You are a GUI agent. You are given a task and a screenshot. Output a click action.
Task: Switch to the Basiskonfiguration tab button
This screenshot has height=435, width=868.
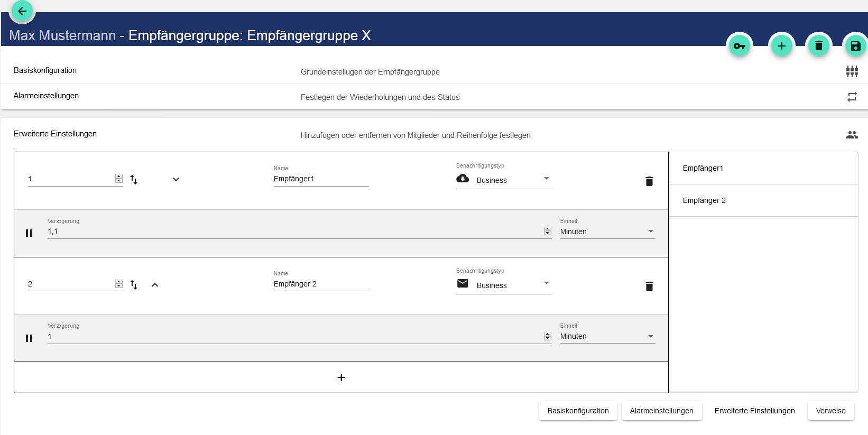pos(578,411)
